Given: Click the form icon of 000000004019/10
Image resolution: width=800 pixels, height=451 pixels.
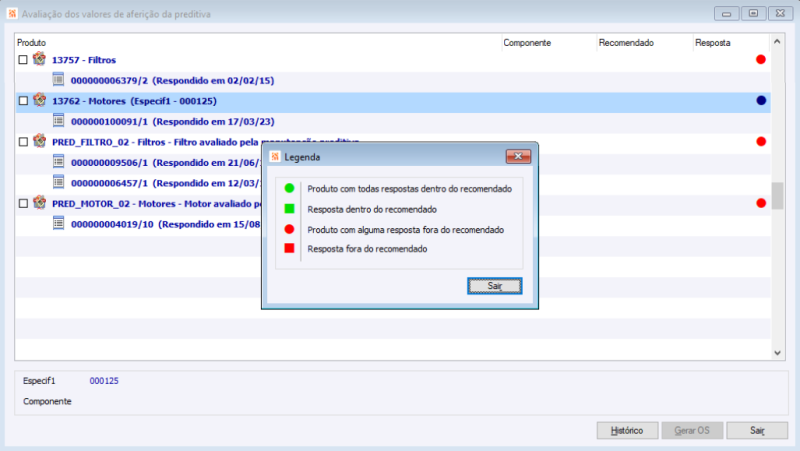Looking at the screenshot, I should click(x=59, y=223).
